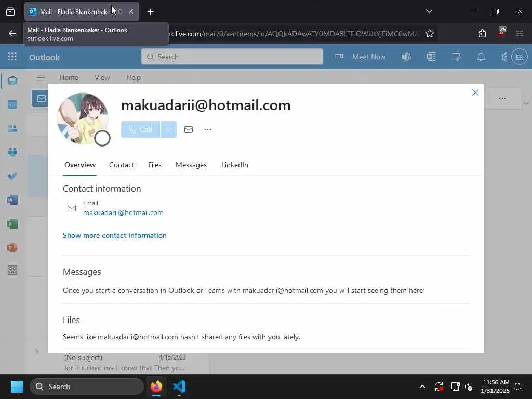This screenshot has height=399, width=532.
Task: Expand the ribbon chevron at right
Action: click(x=526, y=103)
